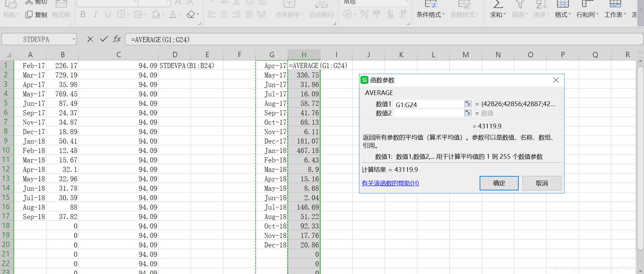
Task: Expand ribbon with right chevron arrow
Action: click(x=641, y=9)
